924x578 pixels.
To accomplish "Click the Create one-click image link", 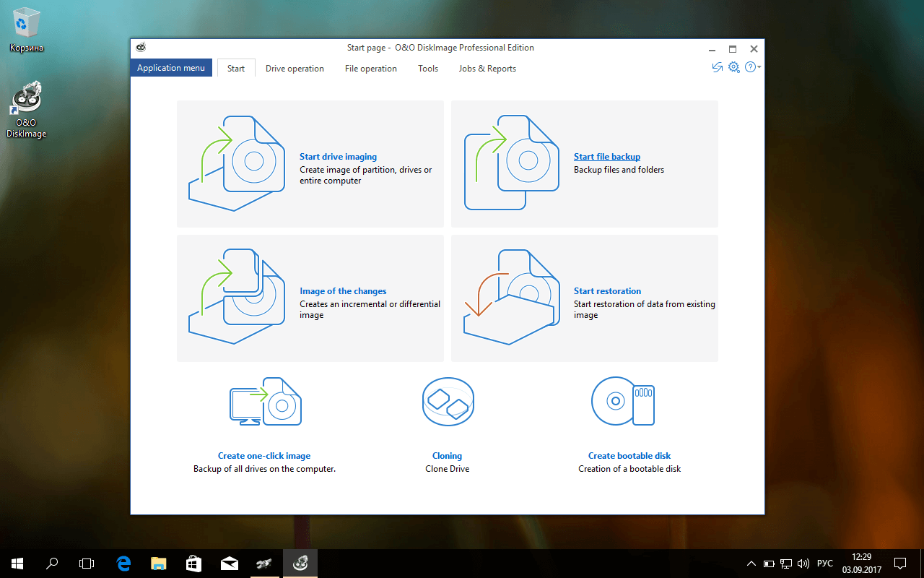I will 264,456.
